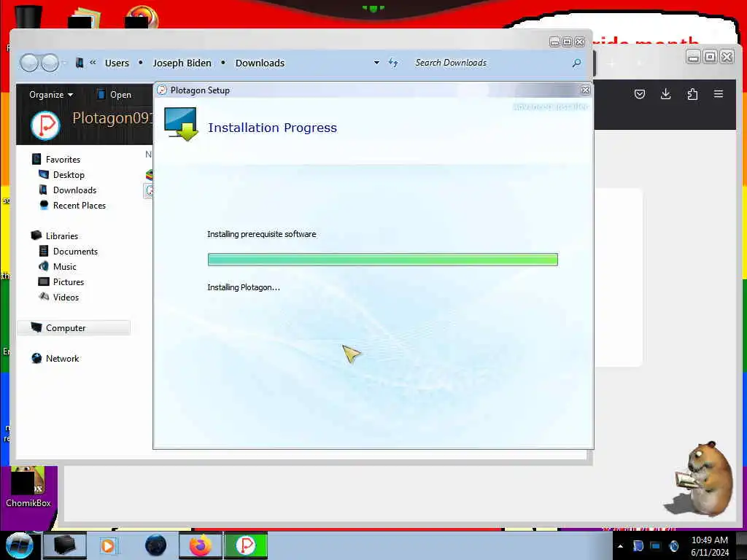747x560 pixels.
Task: Select the Users breadcrumb in address bar
Action: (x=117, y=63)
